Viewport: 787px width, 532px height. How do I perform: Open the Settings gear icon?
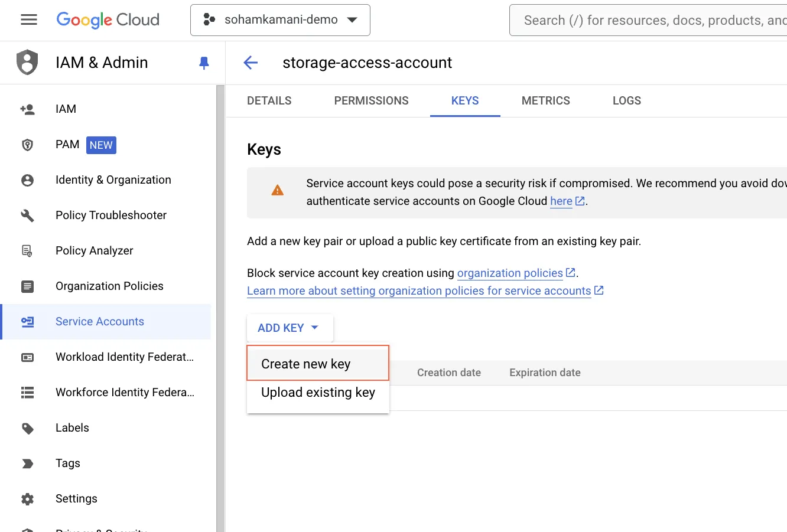(x=27, y=498)
